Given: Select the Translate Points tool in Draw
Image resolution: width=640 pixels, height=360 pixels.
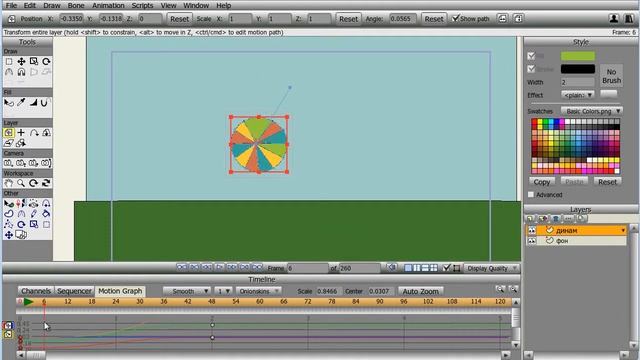Looking at the screenshot, I should click(x=21, y=62).
